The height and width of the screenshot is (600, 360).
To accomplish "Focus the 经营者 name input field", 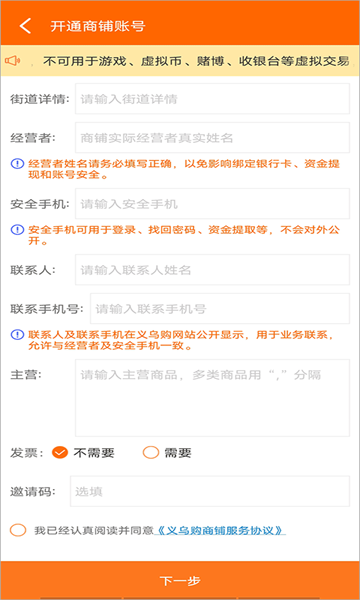I will (x=212, y=138).
